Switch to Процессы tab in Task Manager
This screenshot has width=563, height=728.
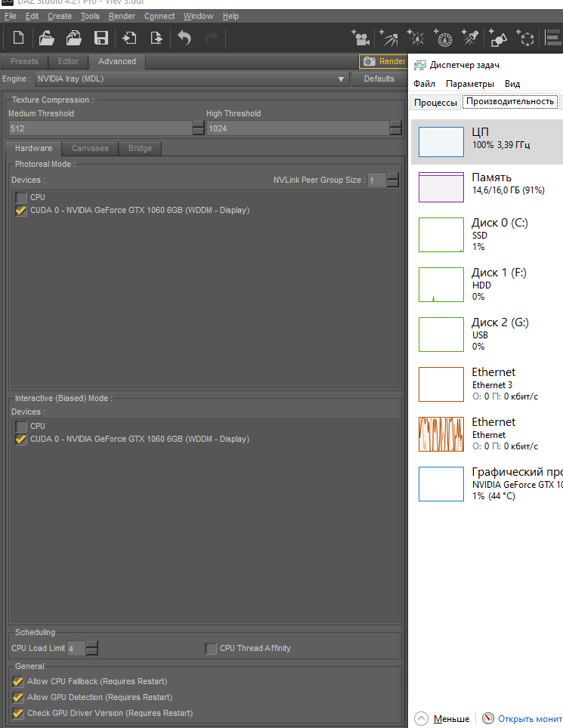click(435, 103)
